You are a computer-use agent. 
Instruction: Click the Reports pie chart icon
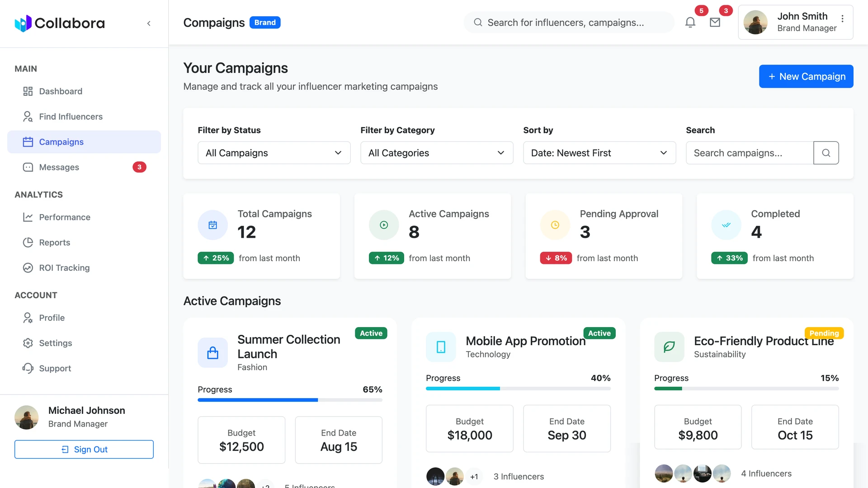(x=28, y=243)
